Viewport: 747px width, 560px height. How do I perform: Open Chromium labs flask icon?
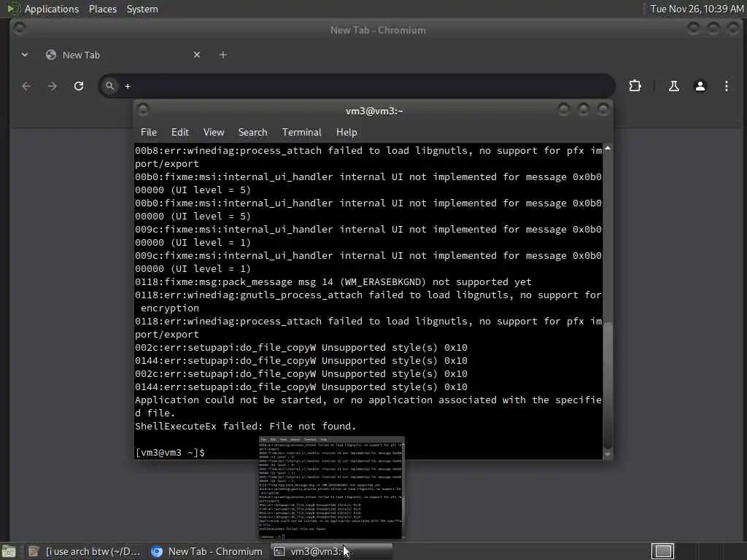click(673, 86)
